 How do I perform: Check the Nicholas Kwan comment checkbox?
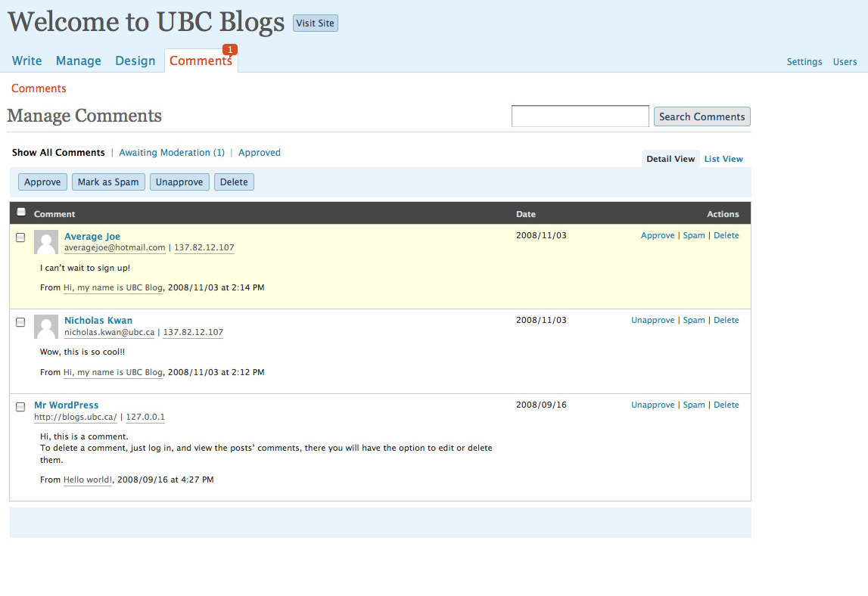20,322
